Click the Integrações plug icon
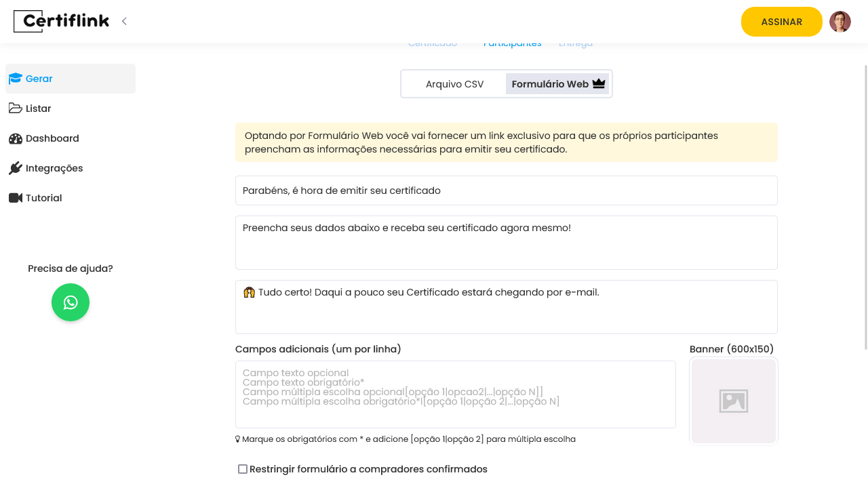This screenshot has width=868, height=488. click(16, 168)
